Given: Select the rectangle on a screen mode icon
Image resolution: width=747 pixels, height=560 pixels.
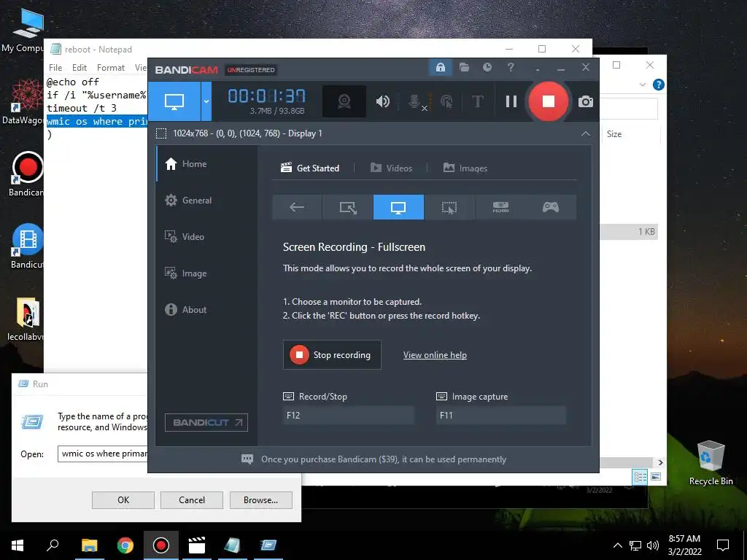Looking at the screenshot, I should [348, 207].
